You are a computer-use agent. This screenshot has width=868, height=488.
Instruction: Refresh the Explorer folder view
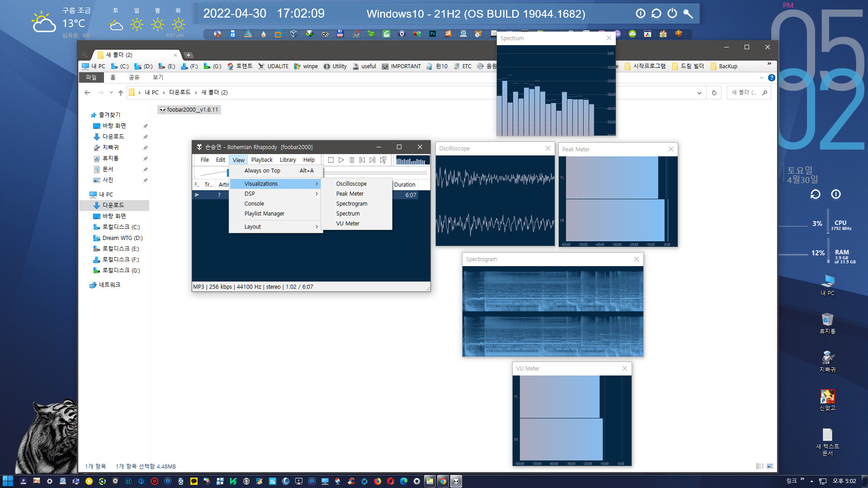pos(714,93)
